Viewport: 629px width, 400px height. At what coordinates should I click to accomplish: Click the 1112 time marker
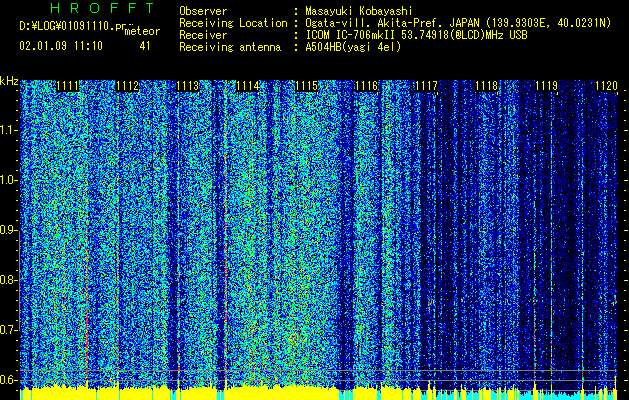click(x=128, y=86)
